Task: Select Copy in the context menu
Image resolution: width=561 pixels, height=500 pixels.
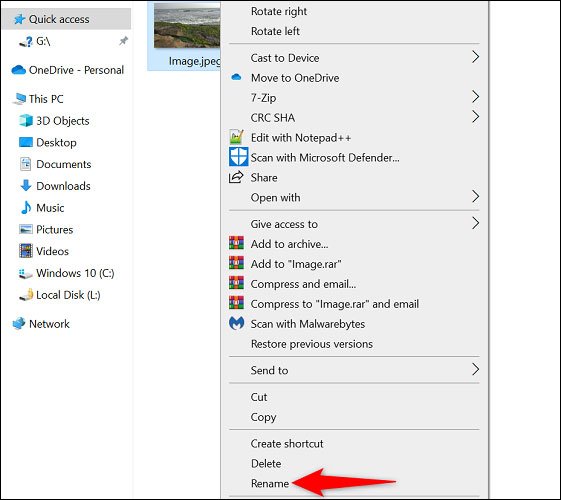Action: (263, 417)
